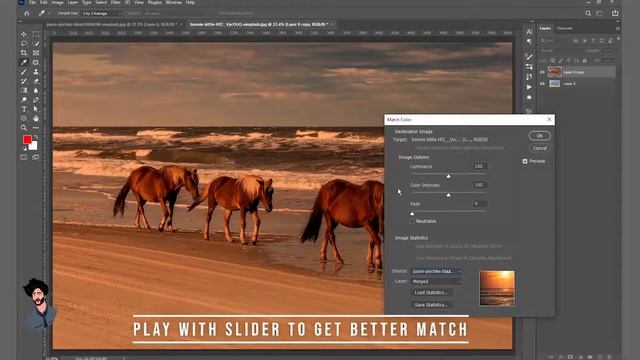Image resolution: width=640 pixels, height=360 pixels.
Task: Enable the Neutralize checkbox
Action: point(412,221)
